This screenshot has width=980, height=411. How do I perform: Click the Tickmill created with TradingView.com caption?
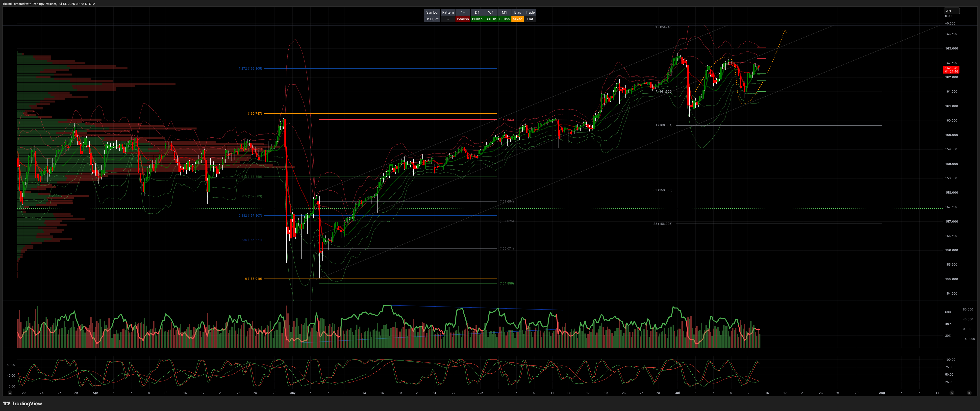pyautogui.click(x=49, y=4)
